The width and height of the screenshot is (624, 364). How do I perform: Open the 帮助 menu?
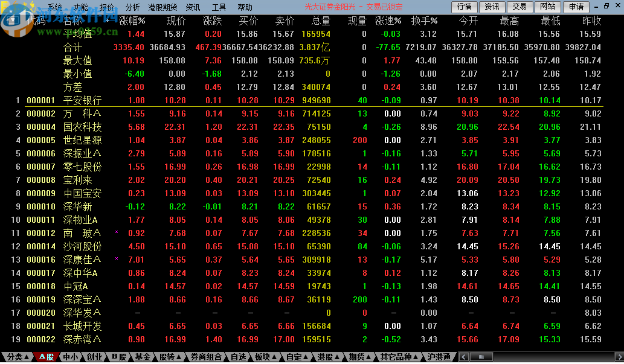(x=245, y=7)
